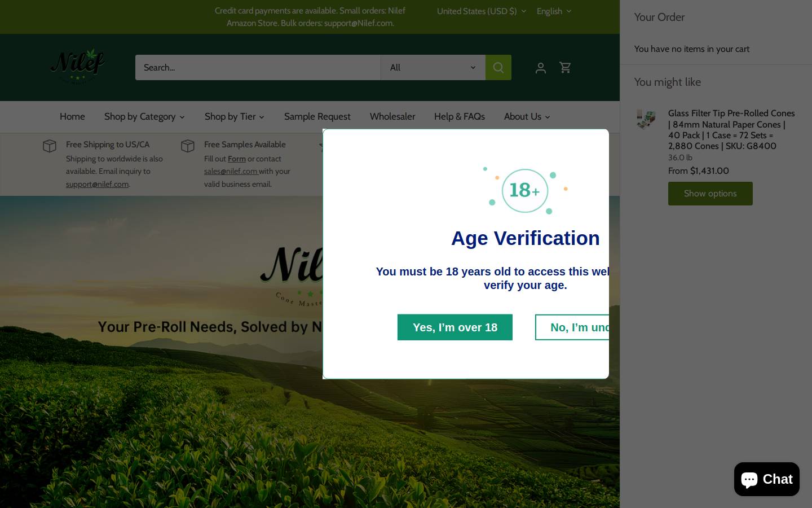The image size is (812, 508).
Task: Click the credit card payments announcement text
Action: pos(310,17)
